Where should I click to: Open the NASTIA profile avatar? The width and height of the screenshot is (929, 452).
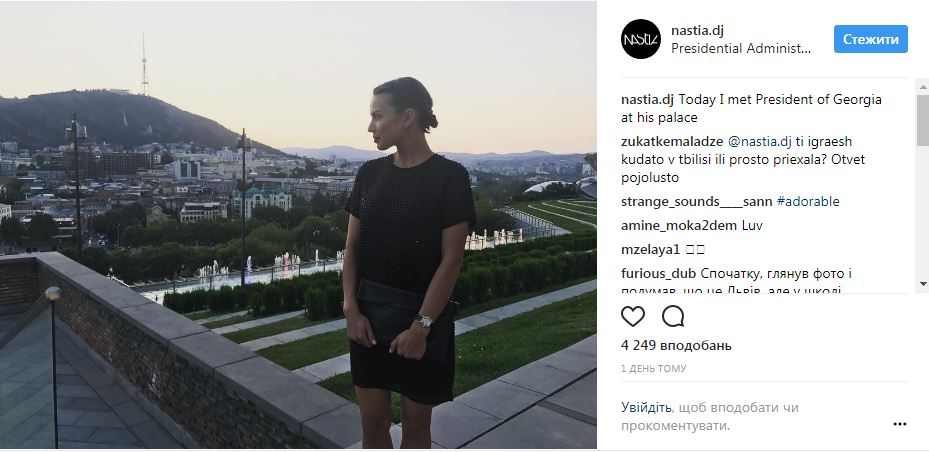(640, 39)
